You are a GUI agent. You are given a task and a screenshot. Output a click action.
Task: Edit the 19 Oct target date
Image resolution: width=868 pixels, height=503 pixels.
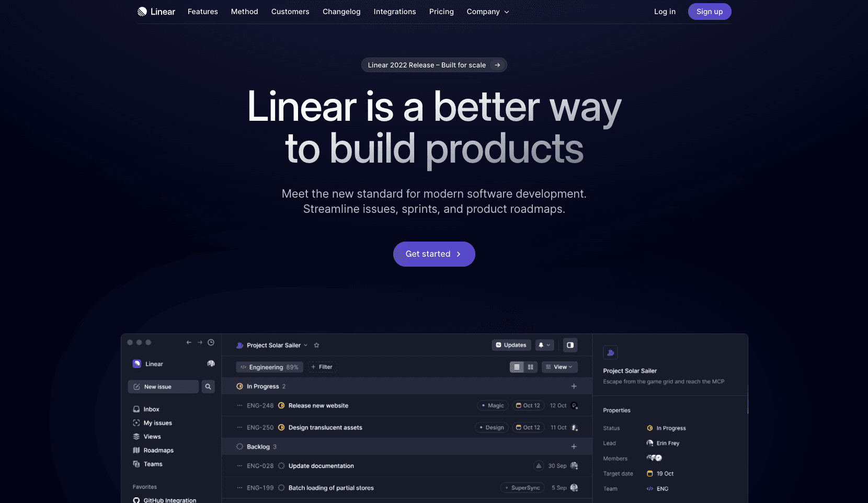tap(660, 474)
